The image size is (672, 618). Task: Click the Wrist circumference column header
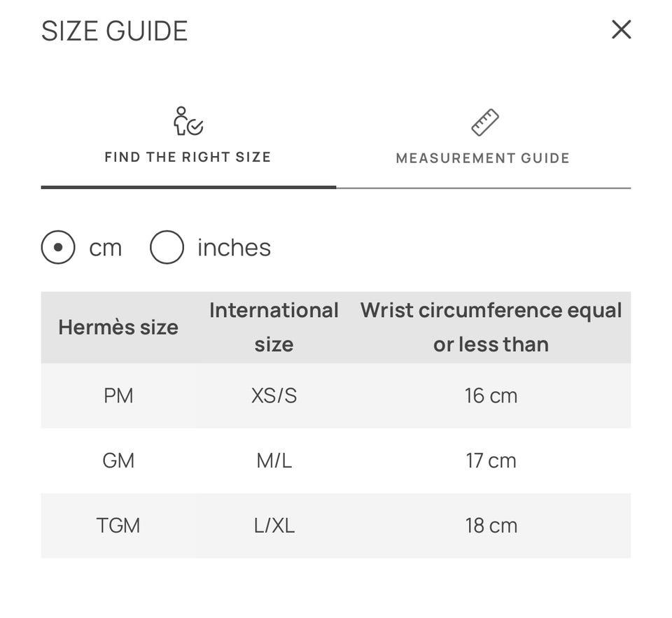pyautogui.click(x=491, y=328)
